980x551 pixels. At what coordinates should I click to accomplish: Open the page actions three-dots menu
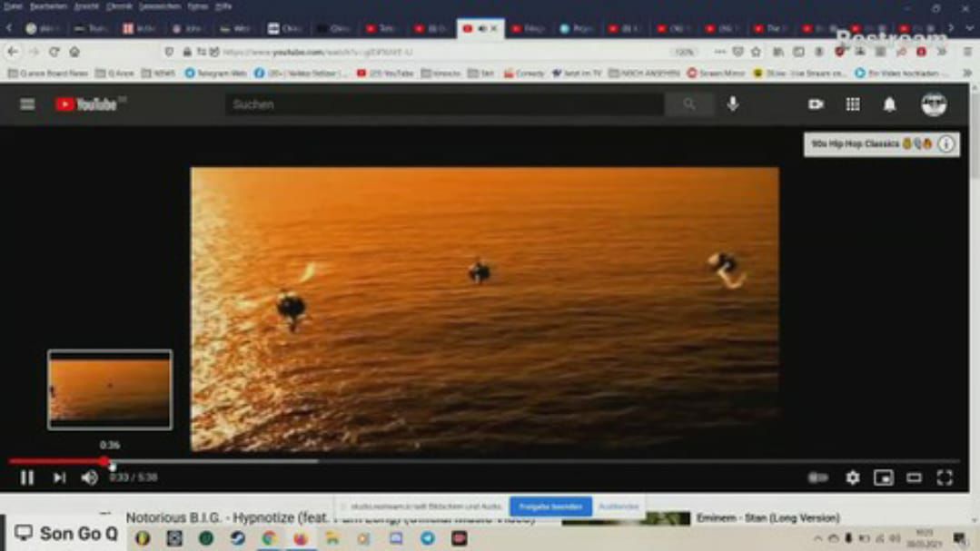720,52
